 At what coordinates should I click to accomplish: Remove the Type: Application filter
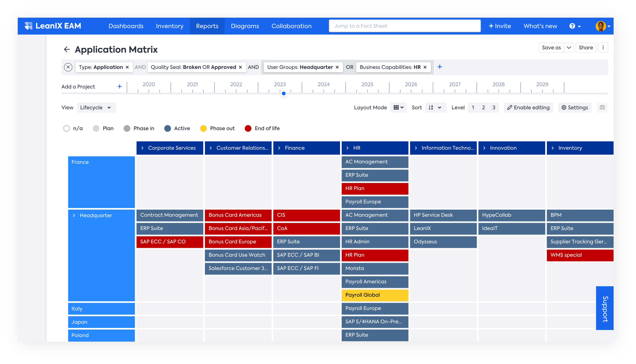pyautogui.click(x=127, y=67)
